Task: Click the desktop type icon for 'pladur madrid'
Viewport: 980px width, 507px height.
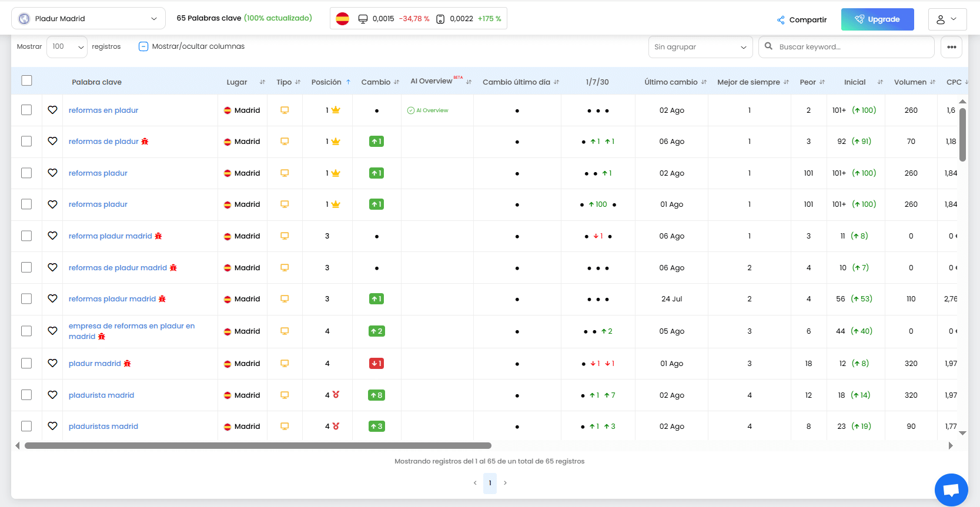Action: (x=285, y=364)
